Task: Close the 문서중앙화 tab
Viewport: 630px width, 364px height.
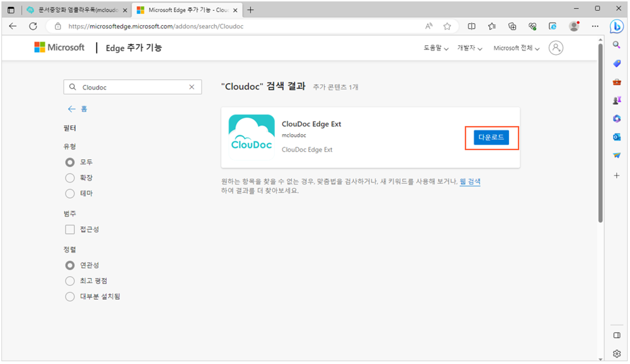Action: 125,10
